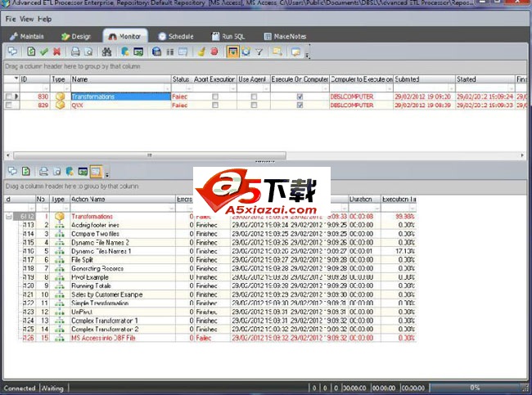Untick Execute On Computer checkbox for row 830
532x395 pixels.
coord(300,97)
